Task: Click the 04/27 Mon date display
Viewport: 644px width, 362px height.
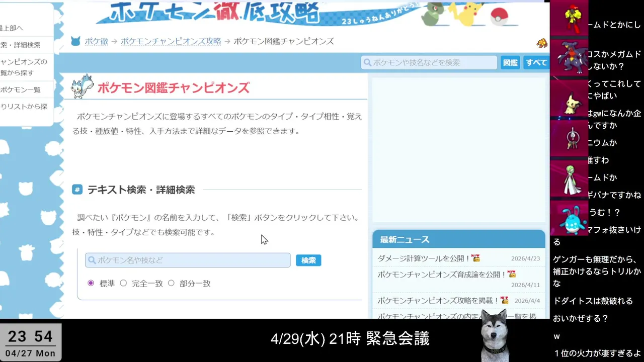Action: tap(30, 353)
